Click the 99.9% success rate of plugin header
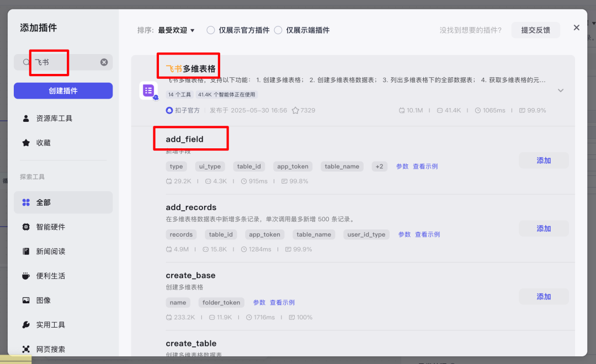 coord(533,110)
